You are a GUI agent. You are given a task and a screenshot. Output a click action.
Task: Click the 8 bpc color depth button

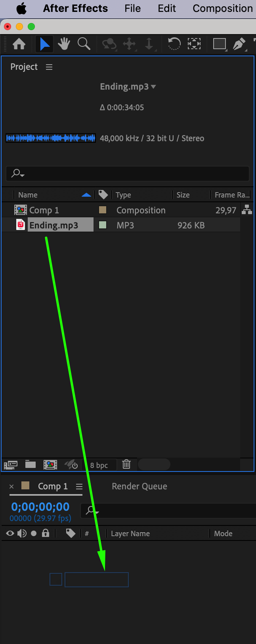tap(99, 465)
